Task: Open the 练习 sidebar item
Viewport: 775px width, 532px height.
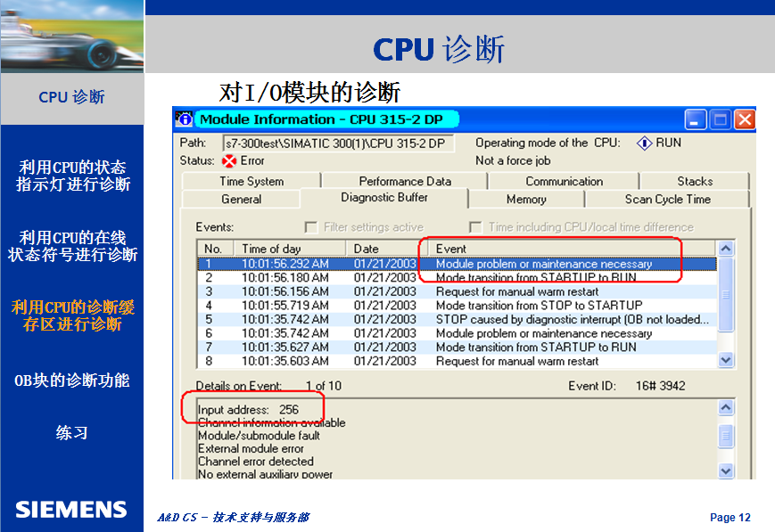Action: [x=71, y=433]
